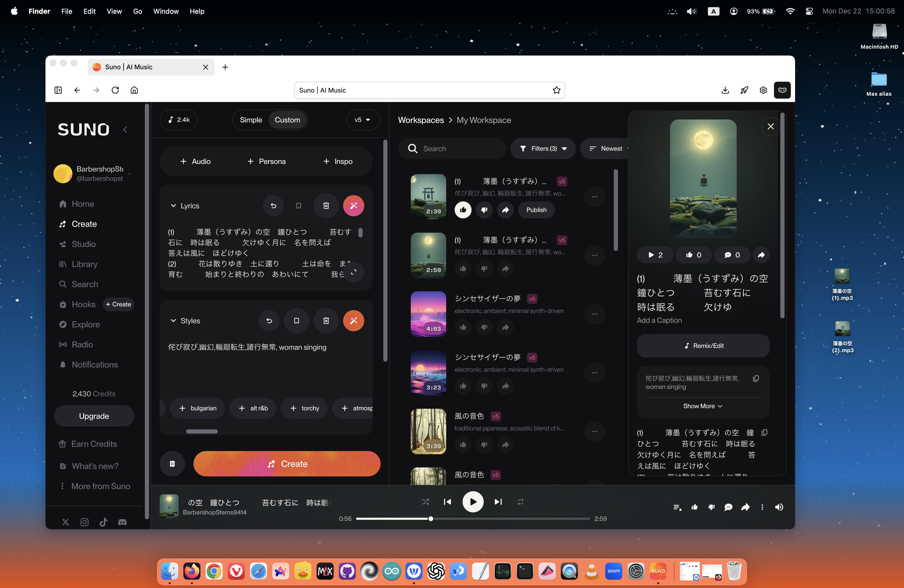Toggle shuffle in the playback controls
The height and width of the screenshot is (588, 904).
[425, 502]
